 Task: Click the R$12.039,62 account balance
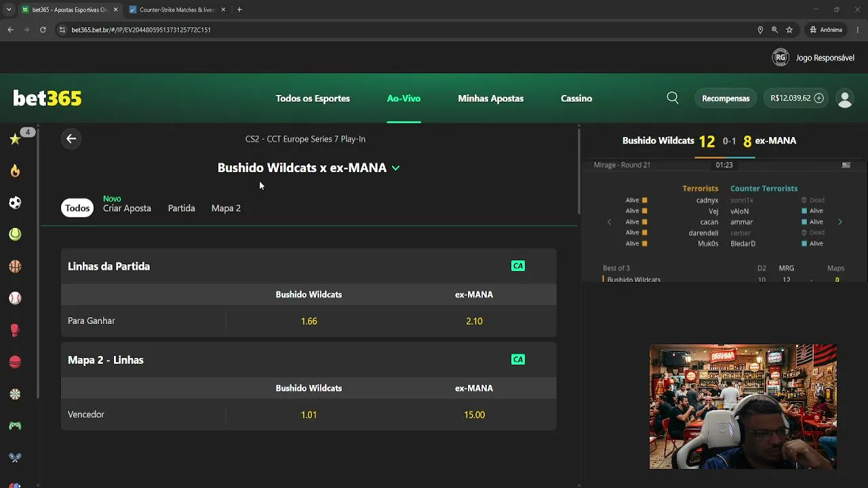point(791,98)
